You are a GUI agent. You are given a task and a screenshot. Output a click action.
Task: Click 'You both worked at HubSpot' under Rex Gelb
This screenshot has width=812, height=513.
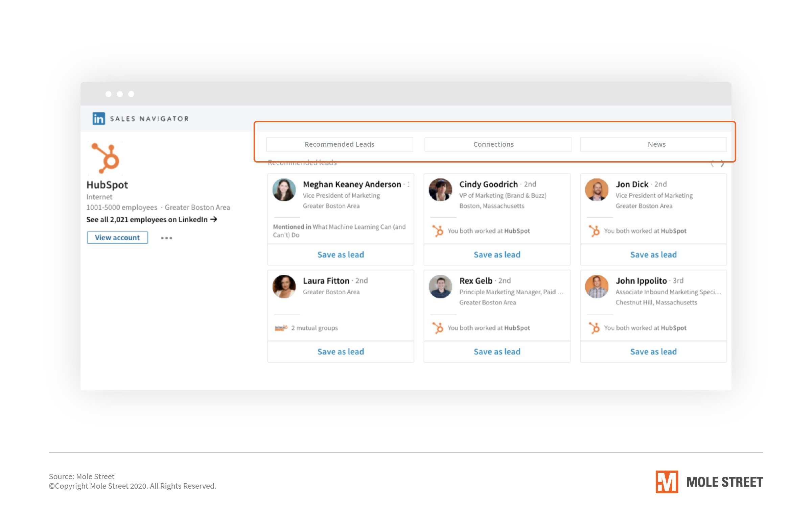coord(489,328)
